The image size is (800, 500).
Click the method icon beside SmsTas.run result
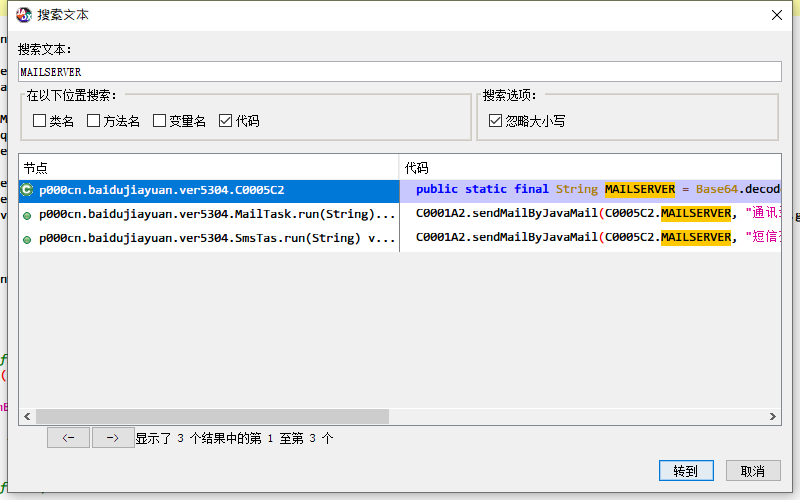[27, 240]
